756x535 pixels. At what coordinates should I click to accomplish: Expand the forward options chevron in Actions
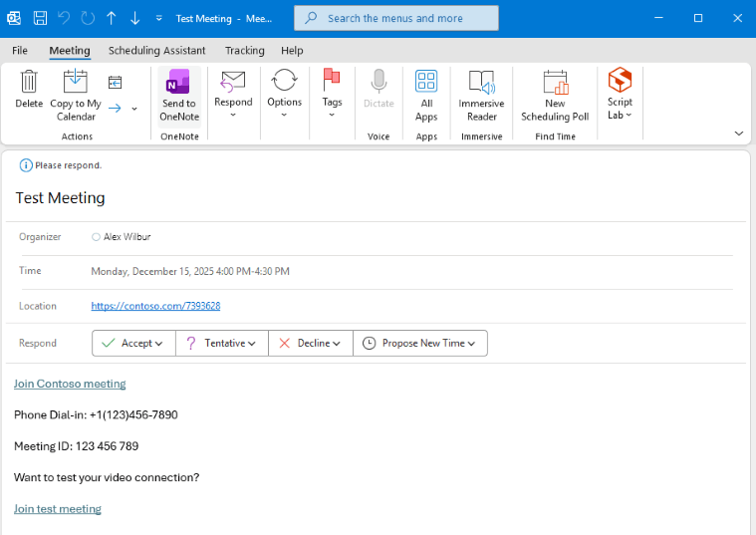[x=134, y=109]
